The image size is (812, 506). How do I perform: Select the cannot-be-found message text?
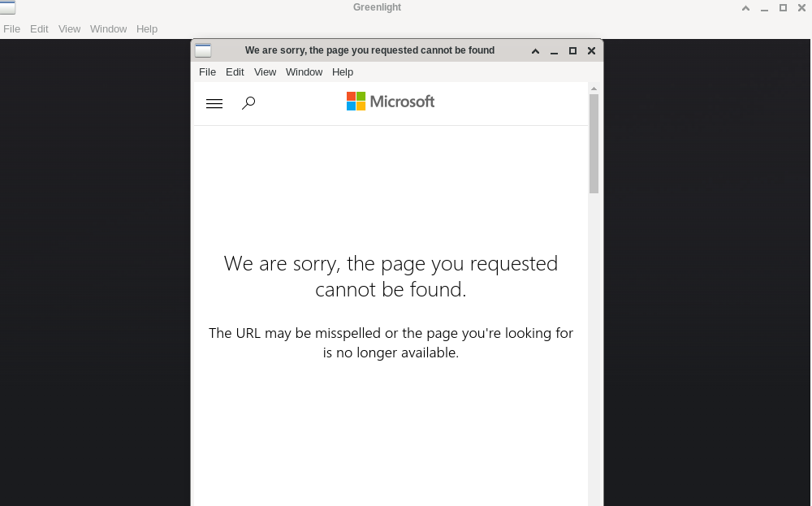point(391,275)
